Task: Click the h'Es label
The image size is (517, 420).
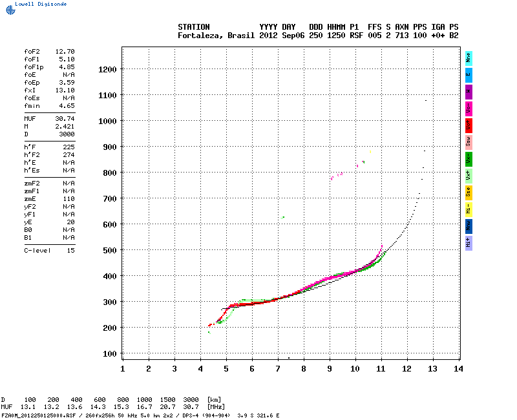Action: [32, 171]
